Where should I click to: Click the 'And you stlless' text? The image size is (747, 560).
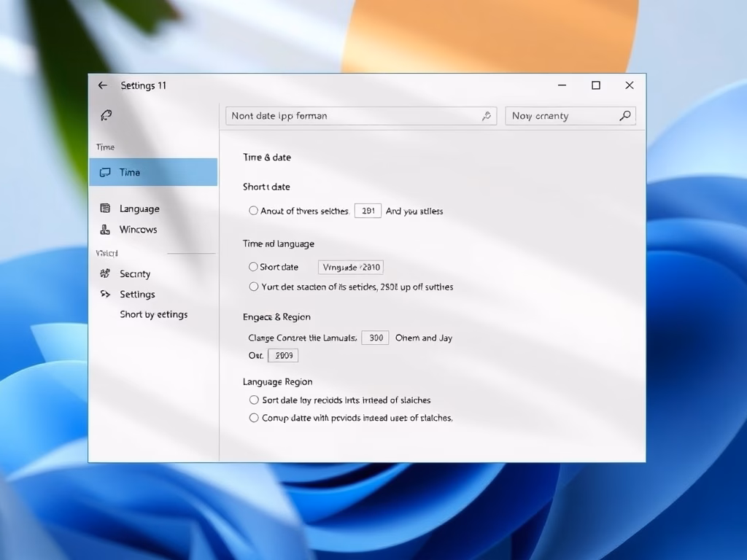click(414, 211)
